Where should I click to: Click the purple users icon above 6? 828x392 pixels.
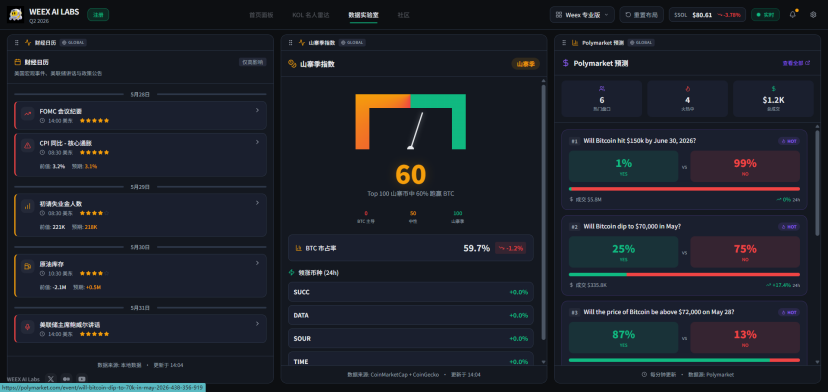602,89
